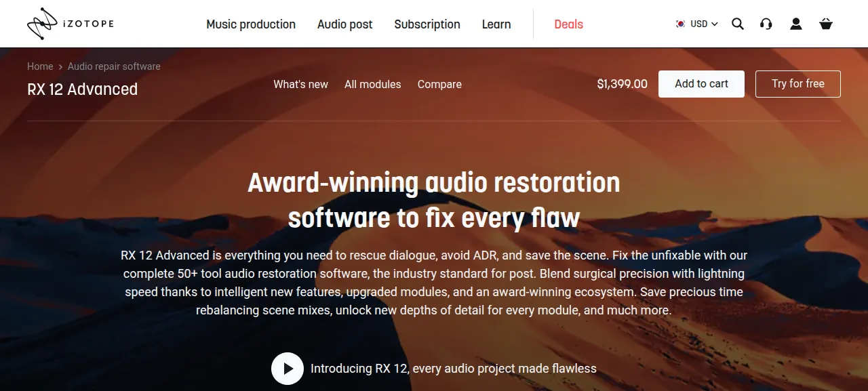Screen dimensions: 868x391
Task: Open the search magnifier icon
Action: pos(738,24)
